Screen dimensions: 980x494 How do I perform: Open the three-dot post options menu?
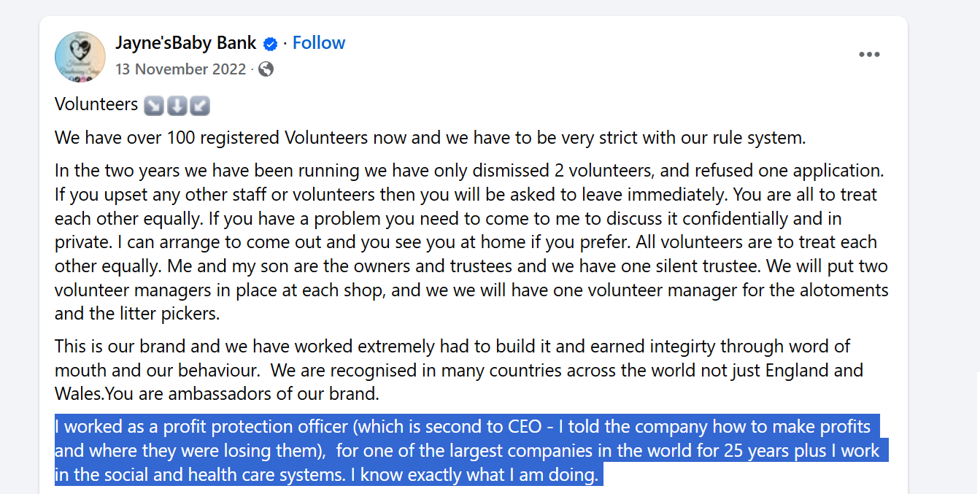coord(868,55)
